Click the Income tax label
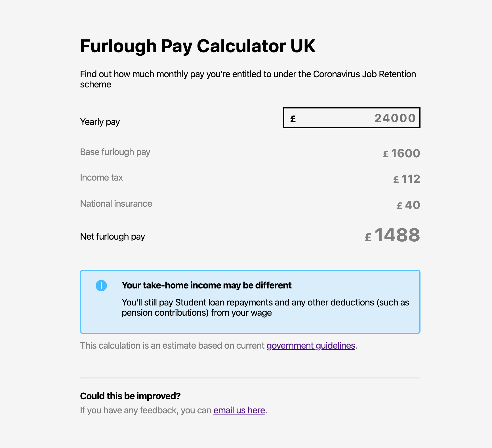Screen dimensions: 492x448 102,177
